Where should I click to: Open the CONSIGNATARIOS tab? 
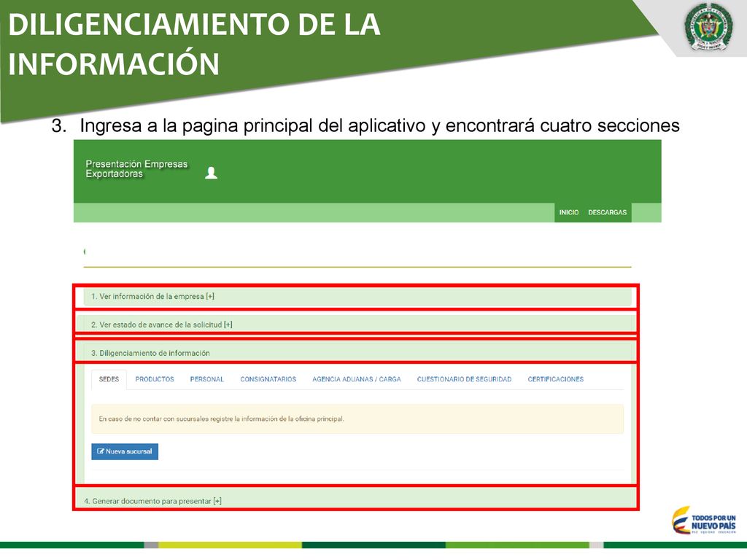point(268,379)
